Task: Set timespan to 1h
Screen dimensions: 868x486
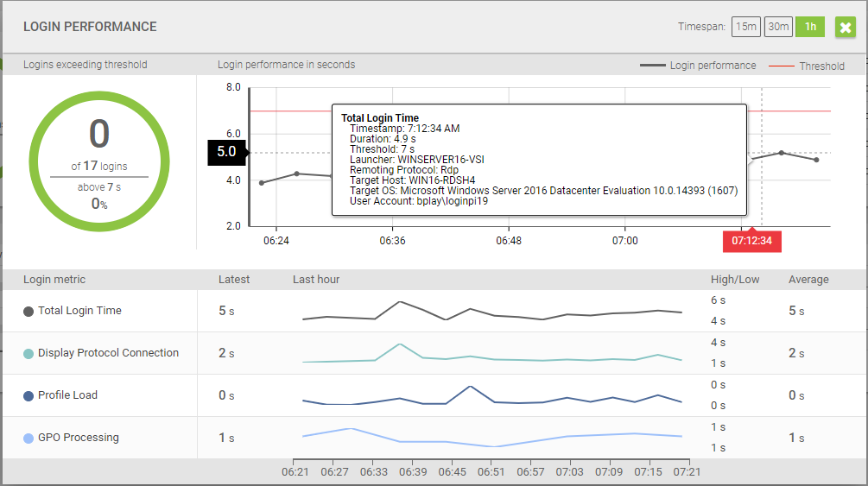Action: 810,27
